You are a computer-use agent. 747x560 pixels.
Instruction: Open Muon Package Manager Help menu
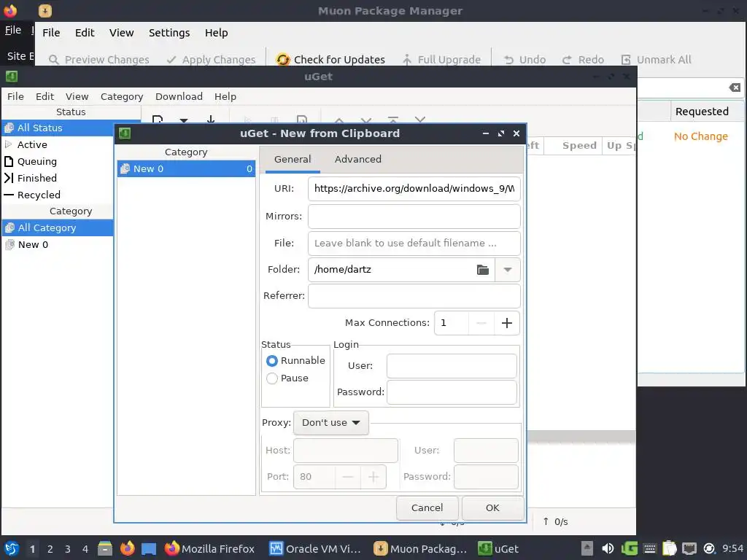(216, 33)
